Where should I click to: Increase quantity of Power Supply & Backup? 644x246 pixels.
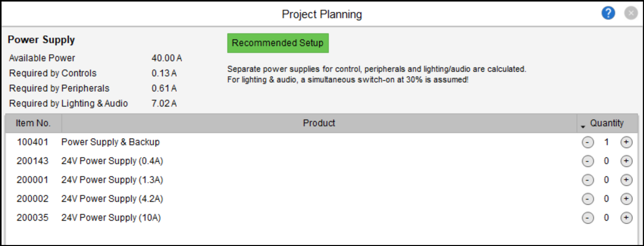(626, 143)
